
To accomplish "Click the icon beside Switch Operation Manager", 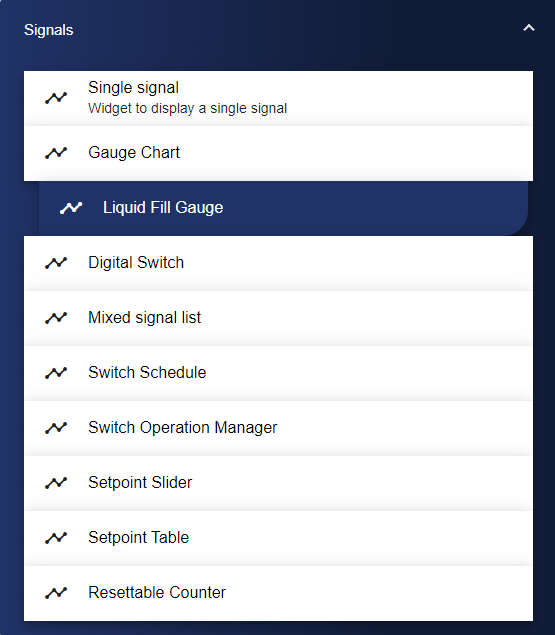I will [x=56, y=428].
